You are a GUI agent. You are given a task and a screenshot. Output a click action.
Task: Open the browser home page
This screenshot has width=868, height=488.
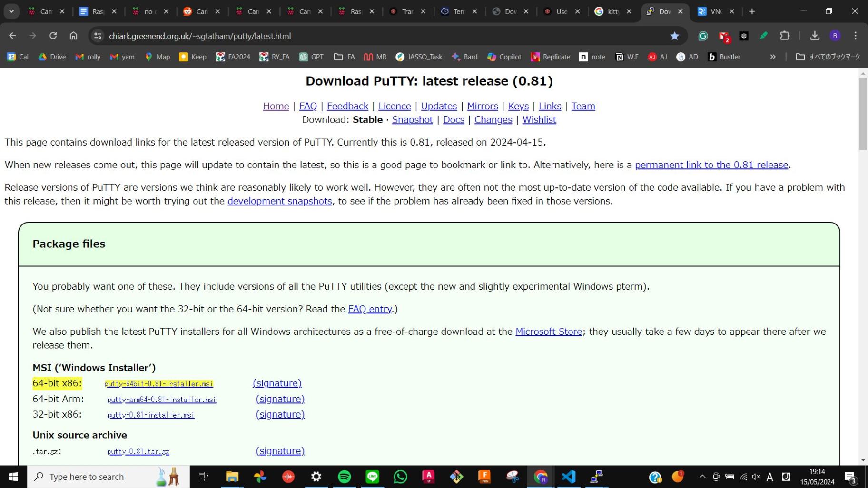click(73, 36)
